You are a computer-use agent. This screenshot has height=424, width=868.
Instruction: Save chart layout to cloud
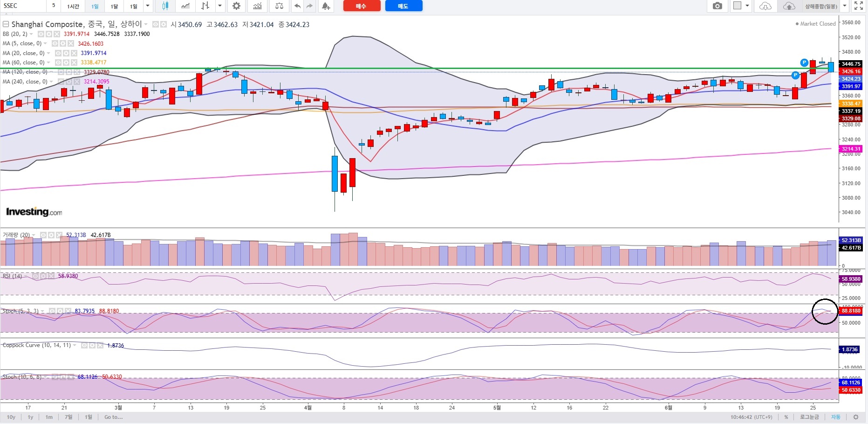click(x=789, y=6)
